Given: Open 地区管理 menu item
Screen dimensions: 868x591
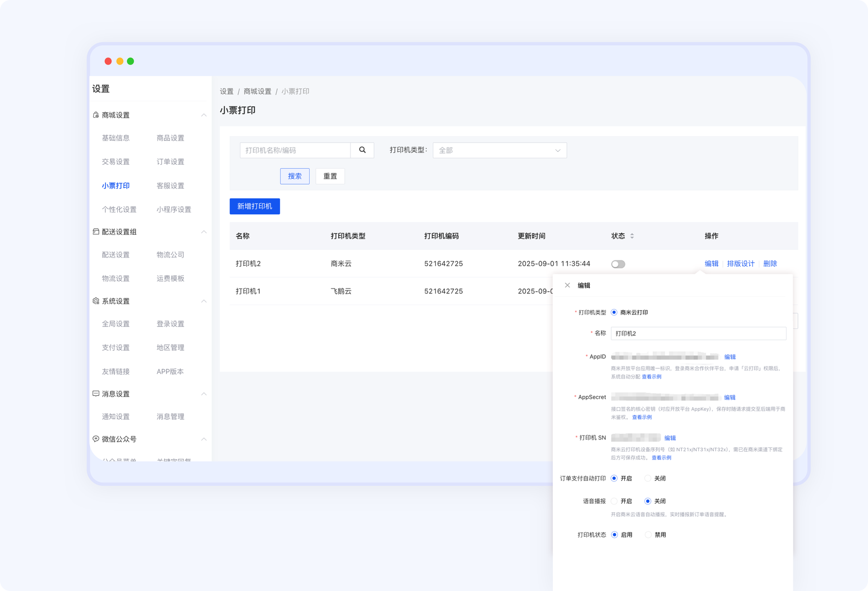Looking at the screenshot, I should pyautogui.click(x=170, y=347).
